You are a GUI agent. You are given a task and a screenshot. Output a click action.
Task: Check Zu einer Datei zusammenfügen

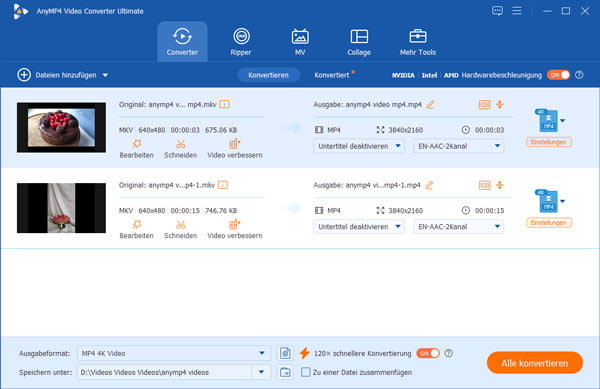305,372
